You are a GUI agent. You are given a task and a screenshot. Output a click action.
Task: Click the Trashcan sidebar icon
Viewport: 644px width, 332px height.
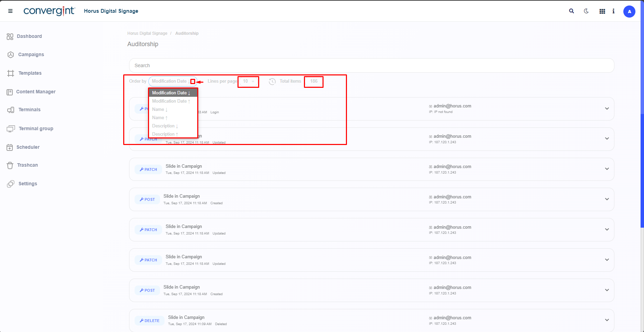coord(10,165)
